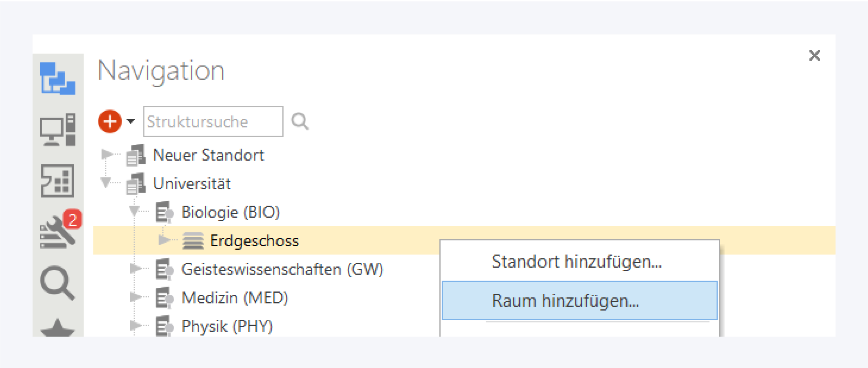The image size is (868, 368).
Task: Expand the Geisteswissenschaften (GW) node
Action: pyautogui.click(x=135, y=269)
